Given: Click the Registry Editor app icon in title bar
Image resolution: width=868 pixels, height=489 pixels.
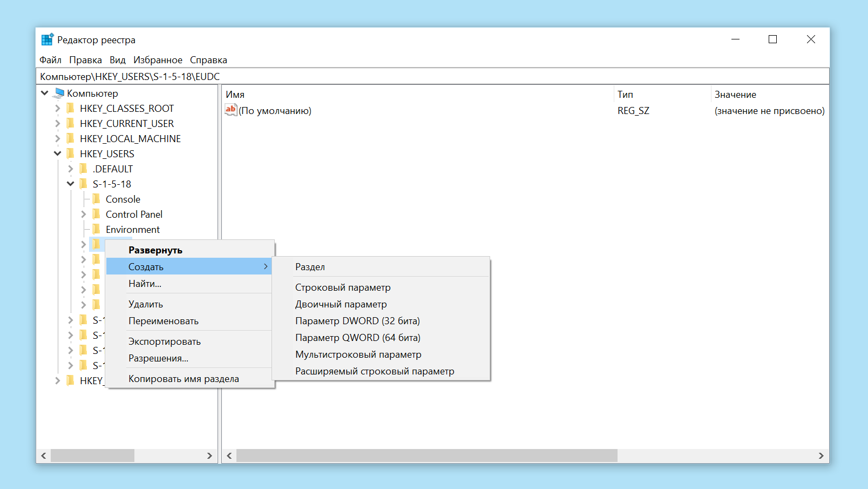Looking at the screenshot, I should (48, 39).
